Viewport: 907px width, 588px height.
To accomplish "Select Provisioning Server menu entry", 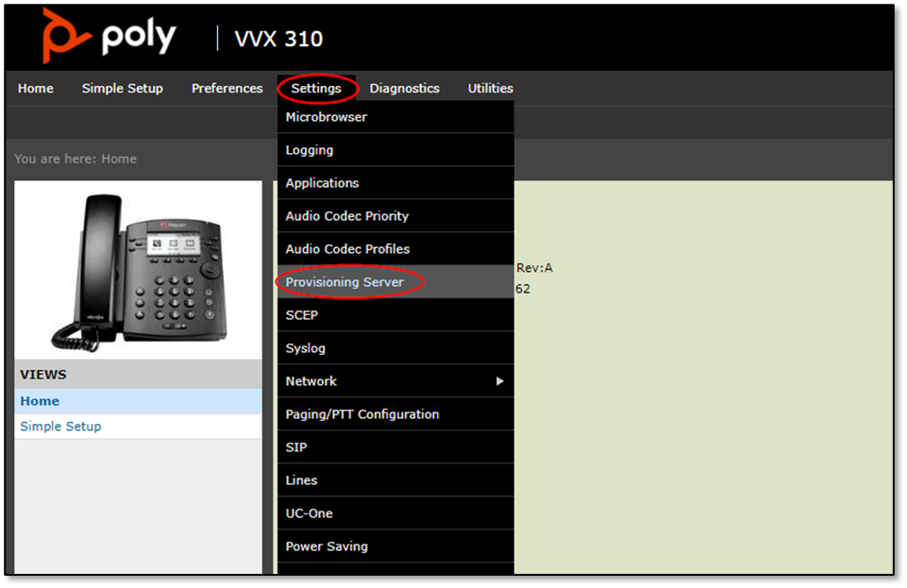I will point(395,282).
